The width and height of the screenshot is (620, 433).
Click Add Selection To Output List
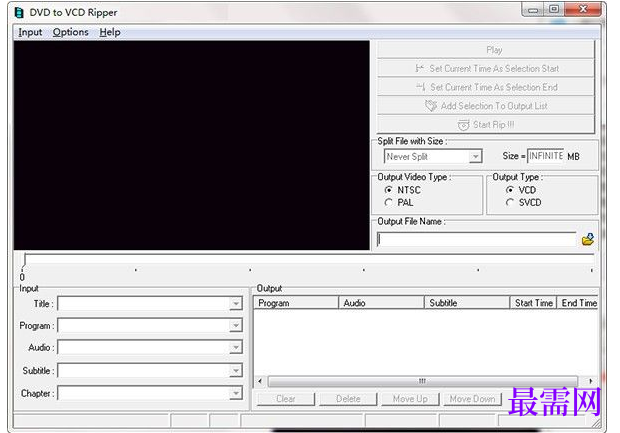tap(486, 106)
